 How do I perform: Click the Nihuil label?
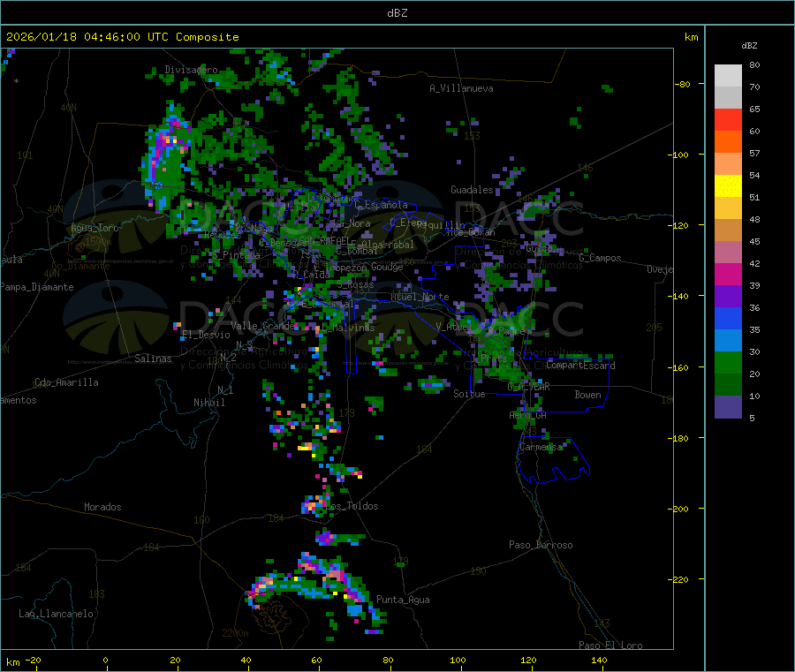(208, 403)
